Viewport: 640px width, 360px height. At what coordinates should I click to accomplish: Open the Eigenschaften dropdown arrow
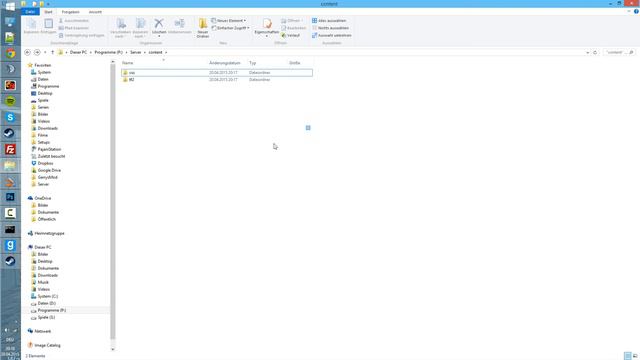[x=267, y=36]
